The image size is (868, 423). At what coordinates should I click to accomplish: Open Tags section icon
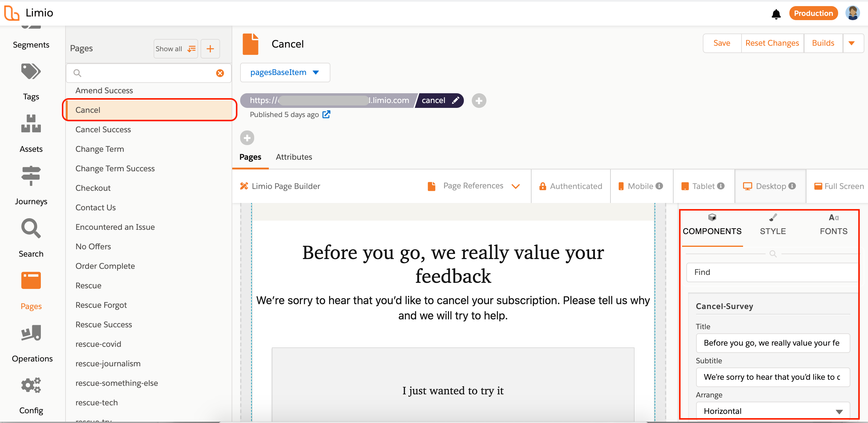pyautogui.click(x=31, y=71)
